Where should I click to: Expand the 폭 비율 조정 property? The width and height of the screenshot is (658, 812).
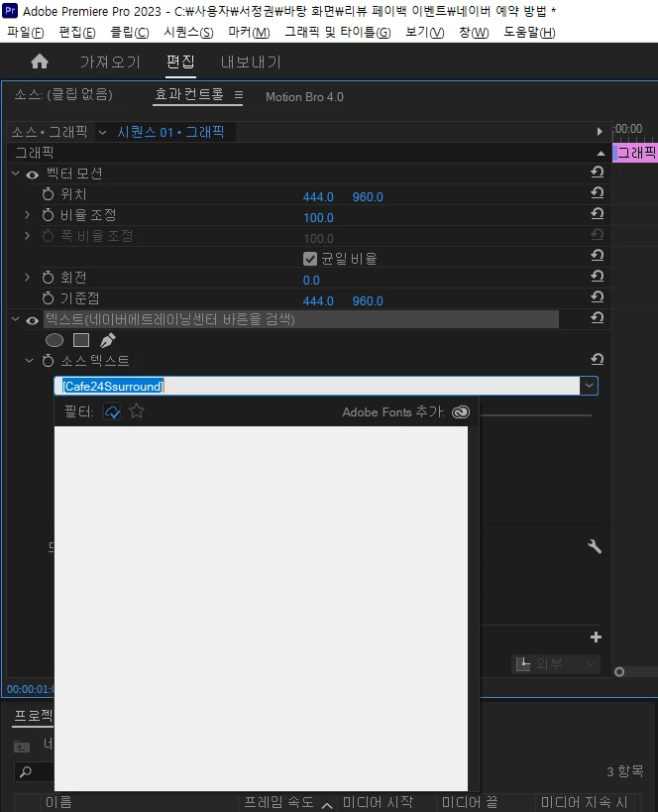(x=27, y=236)
